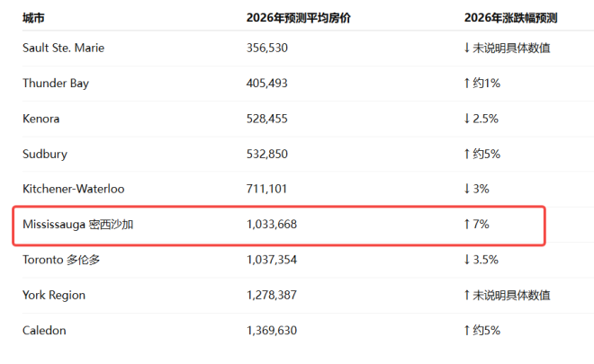Click the down arrow beside 3.5%

click(466, 260)
